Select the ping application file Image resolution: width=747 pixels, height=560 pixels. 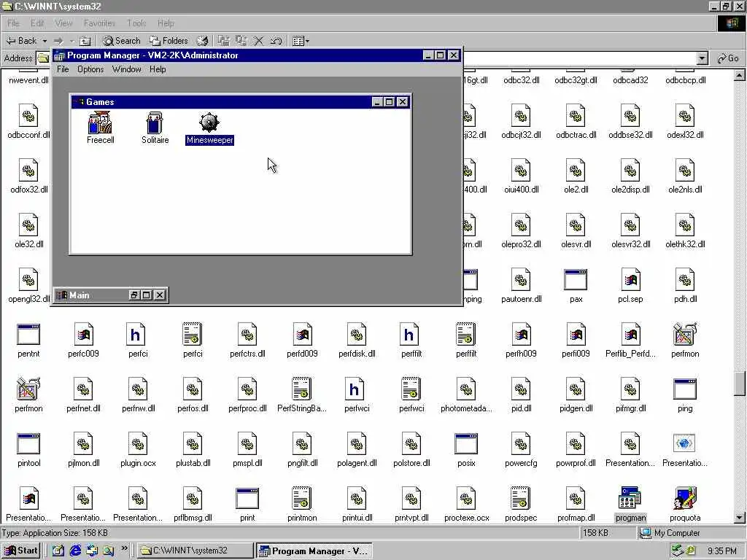coord(685,389)
